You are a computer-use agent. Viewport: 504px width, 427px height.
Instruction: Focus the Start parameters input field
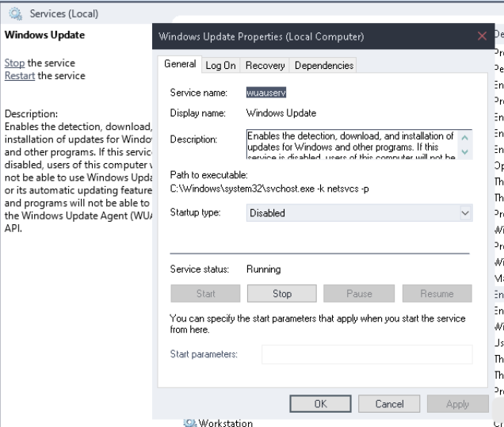[367, 354]
